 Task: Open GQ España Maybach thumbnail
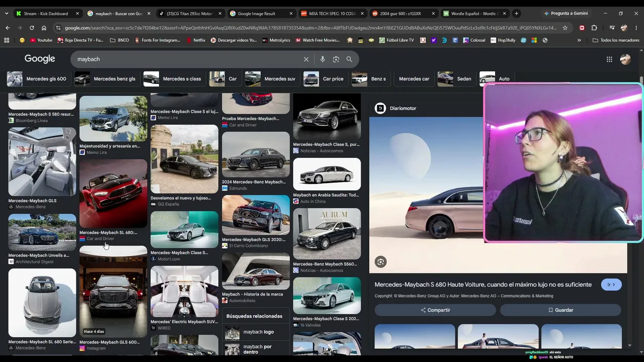click(185, 159)
